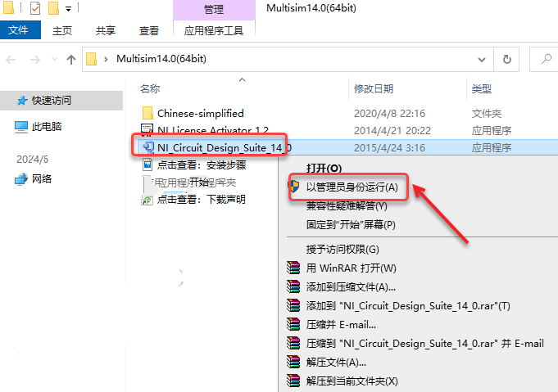Click date 2014/4/21 20:22 cell
Viewport: 558px width, 392px height.
(x=392, y=130)
